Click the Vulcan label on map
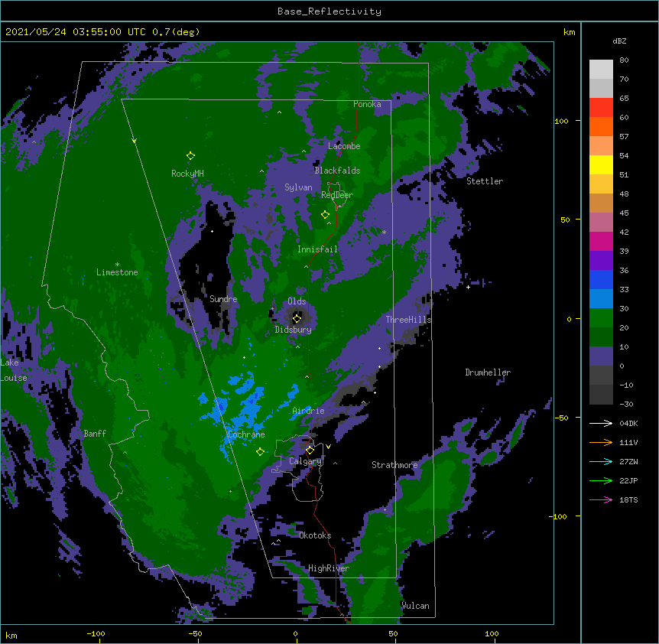659x644 pixels. pyautogui.click(x=415, y=606)
